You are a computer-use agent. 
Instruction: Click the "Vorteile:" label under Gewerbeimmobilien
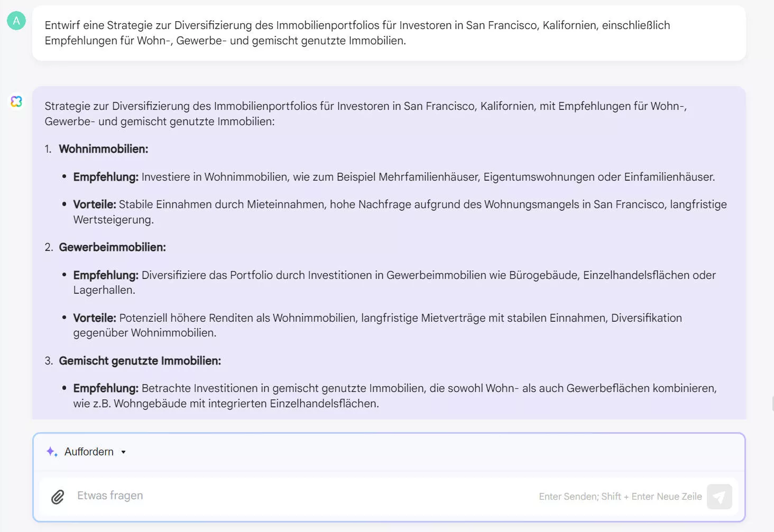tap(95, 318)
